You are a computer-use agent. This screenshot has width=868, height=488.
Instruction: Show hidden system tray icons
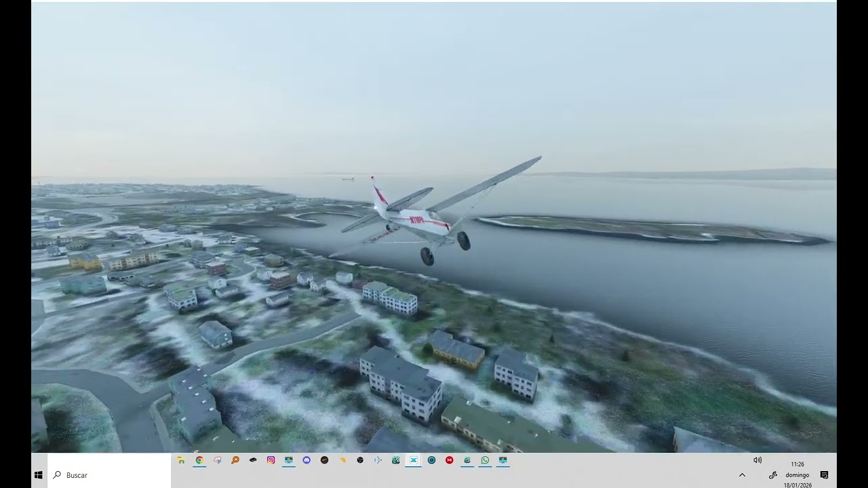coord(742,475)
